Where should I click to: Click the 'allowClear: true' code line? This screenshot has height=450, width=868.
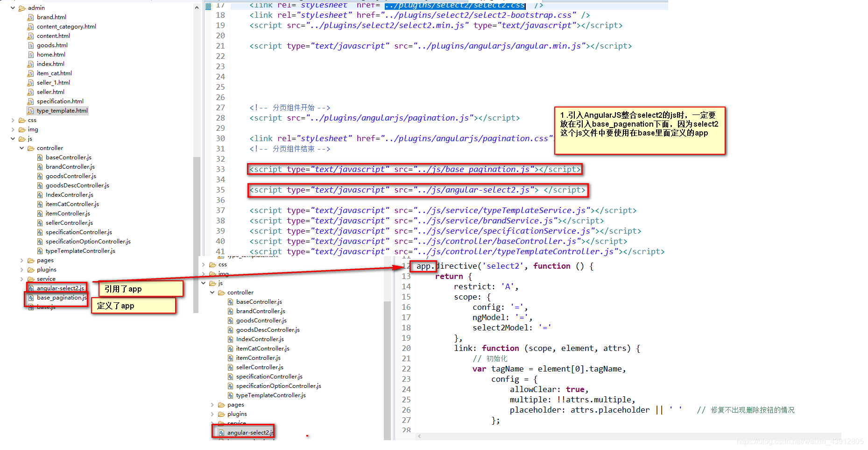point(549,390)
